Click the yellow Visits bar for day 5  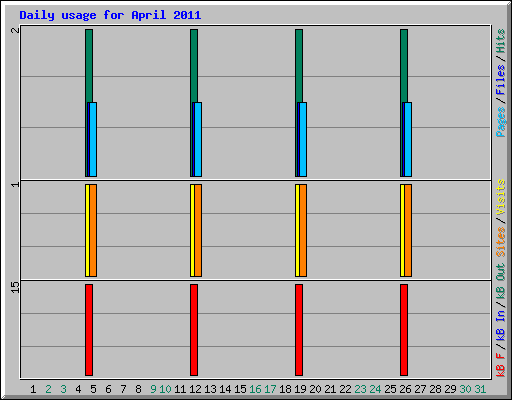point(87,230)
